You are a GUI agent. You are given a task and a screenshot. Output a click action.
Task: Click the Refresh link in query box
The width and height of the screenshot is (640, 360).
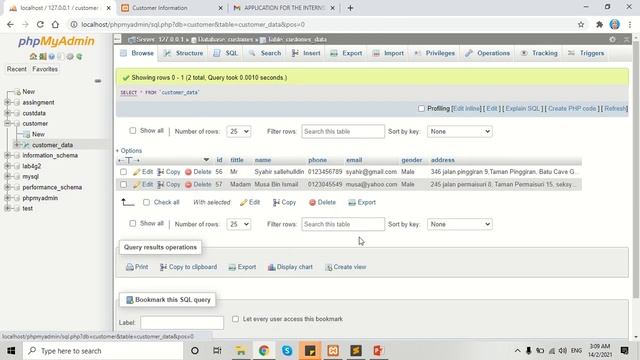pos(615,109)
